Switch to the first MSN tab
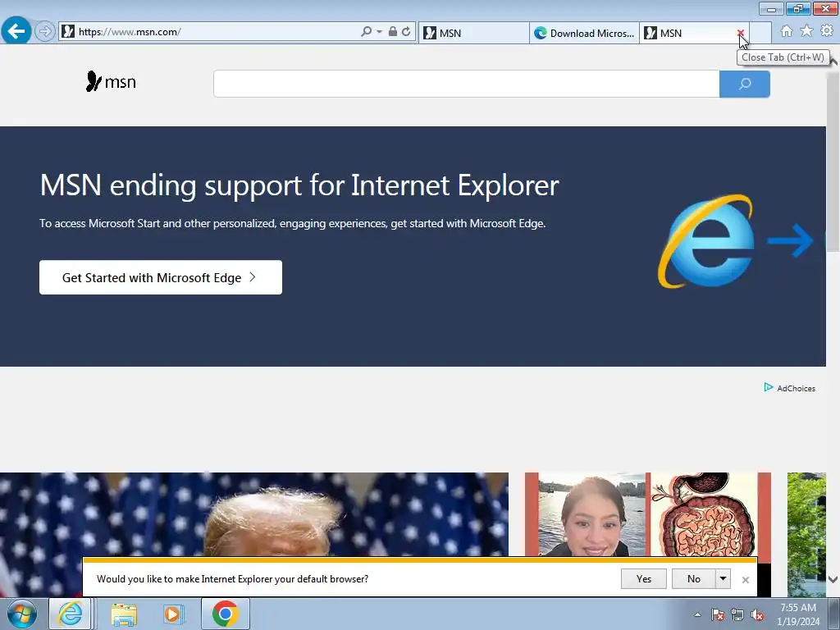 pos(473,33)
